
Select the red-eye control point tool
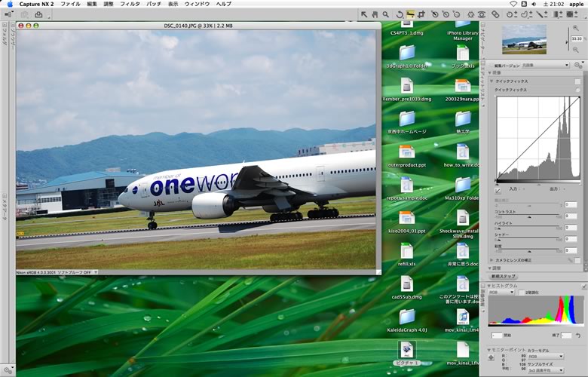(x=482, y=14)
